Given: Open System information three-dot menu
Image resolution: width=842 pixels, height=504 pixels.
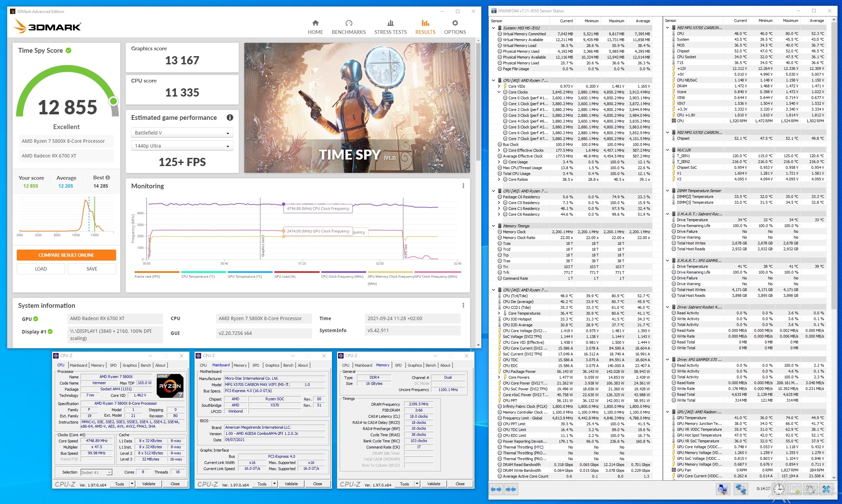Looking at the screenshot, I should click(463, 305).
